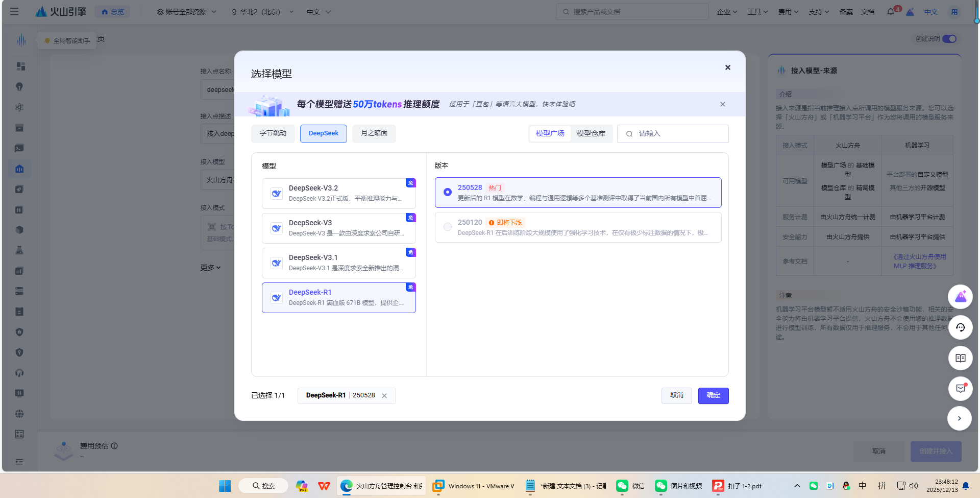This screenshot has height=498, width=980.
Task: Select the highlighted 火山方舟 sidebar icon
Action: pyautogui.click(x=19, y=169)
